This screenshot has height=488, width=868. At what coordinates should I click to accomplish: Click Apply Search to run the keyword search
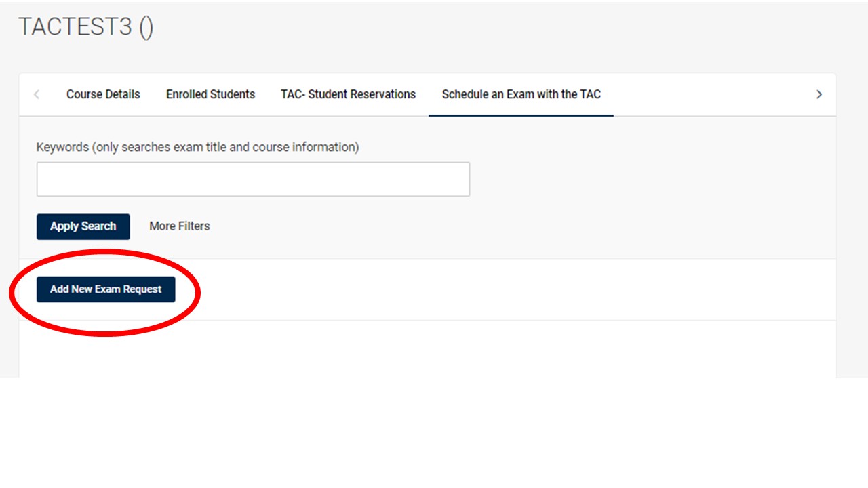(83, 226)
